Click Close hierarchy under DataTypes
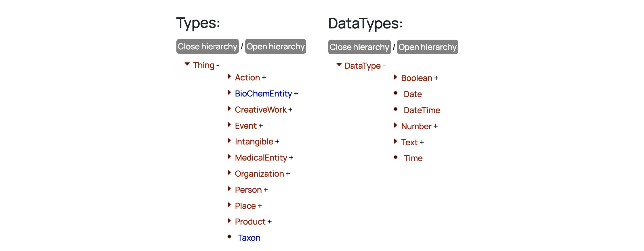 pyautogui.click(x=359, y=47)
